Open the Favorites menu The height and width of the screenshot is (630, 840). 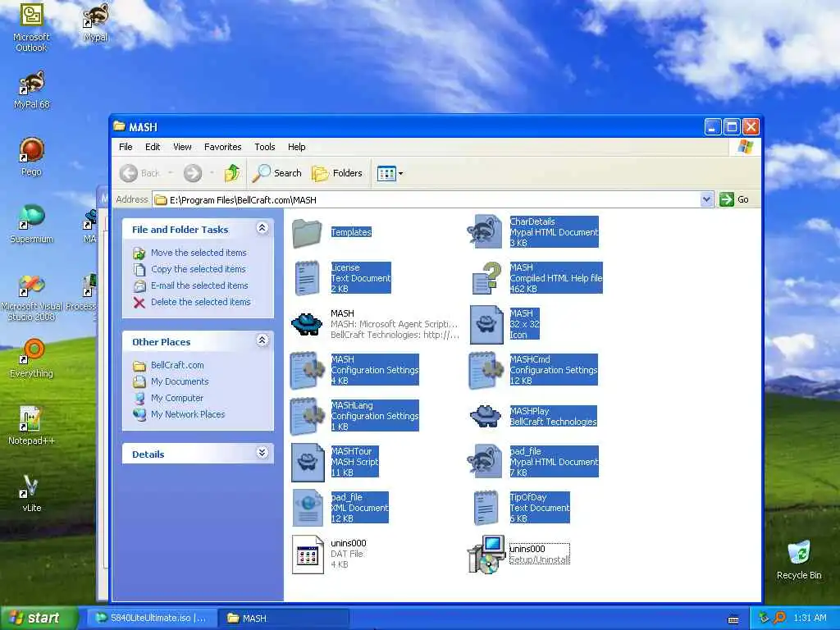[x=223, y=147]
